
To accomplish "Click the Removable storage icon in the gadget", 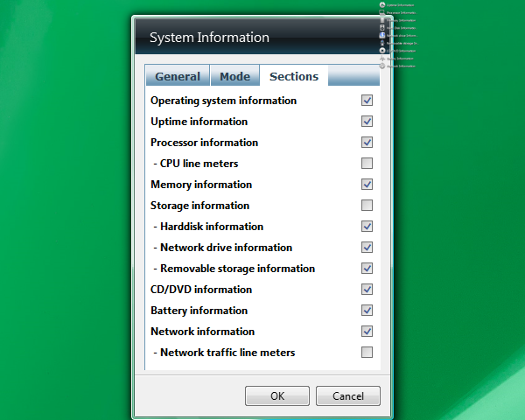I will coord(382,43).
